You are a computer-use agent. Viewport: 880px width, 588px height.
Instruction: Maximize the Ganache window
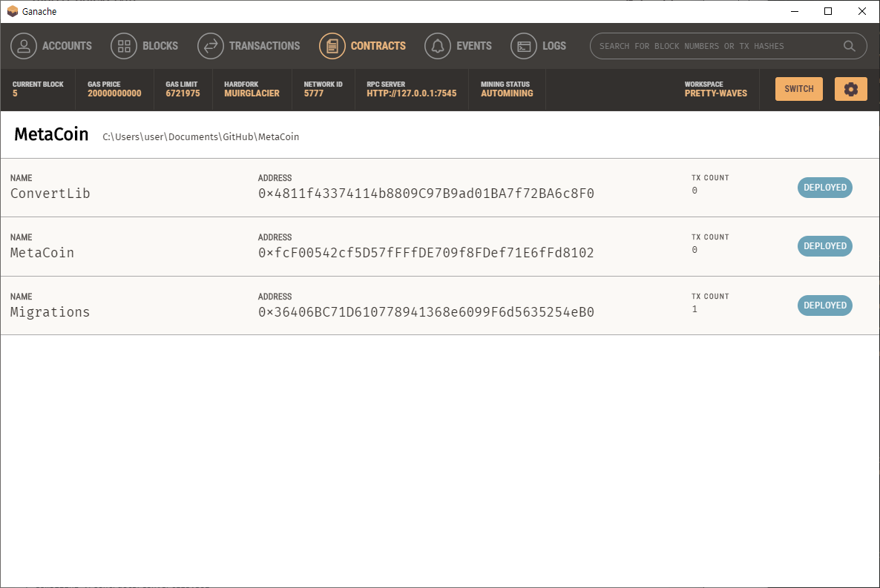[828, 11]
